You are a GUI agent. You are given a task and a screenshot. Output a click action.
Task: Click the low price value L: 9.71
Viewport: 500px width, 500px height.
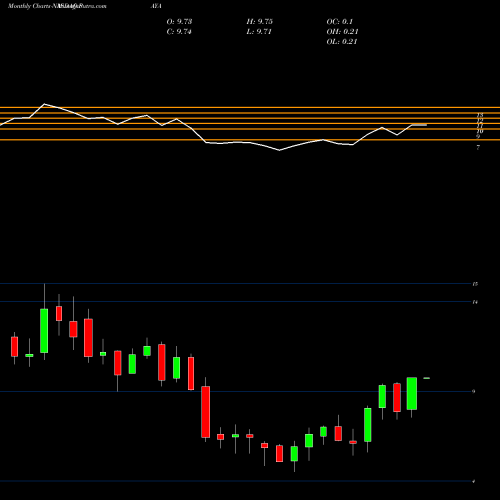[259, 32]
